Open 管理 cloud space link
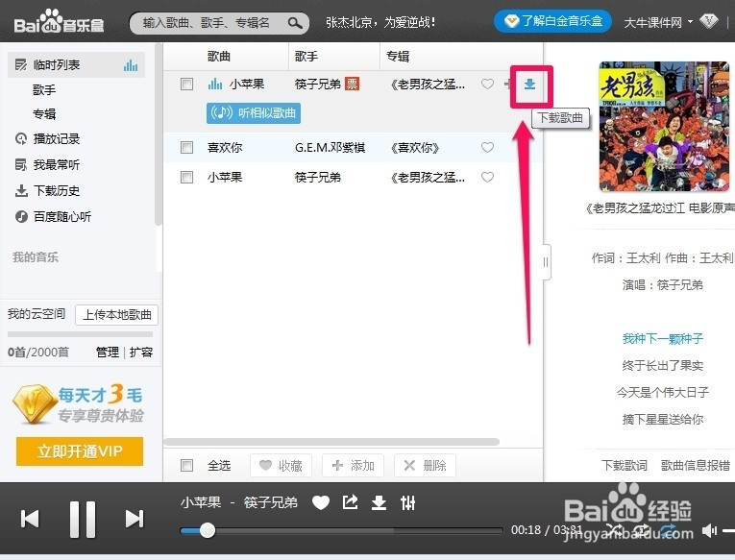The height and width of the screenshot is (560, 735). pos(108,352)
